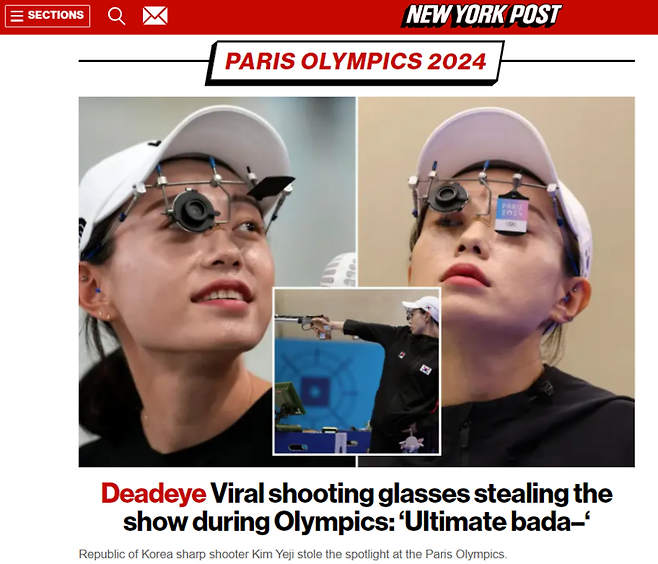Image resolution: width=658 pixels, height=564 pixels.
Task: Click the pistol in the inset photo
Action: pos(303,324)
